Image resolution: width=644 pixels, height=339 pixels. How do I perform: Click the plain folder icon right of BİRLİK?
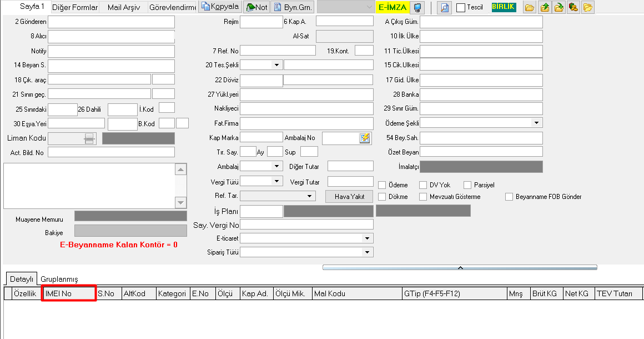tap(530, 7)
